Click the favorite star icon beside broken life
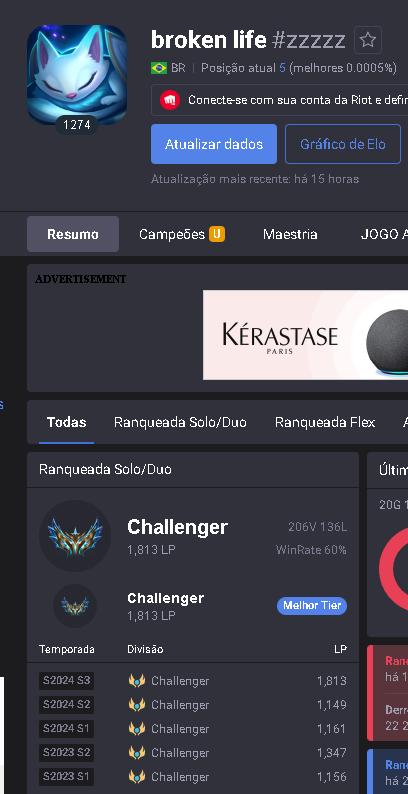 point(368,39)
